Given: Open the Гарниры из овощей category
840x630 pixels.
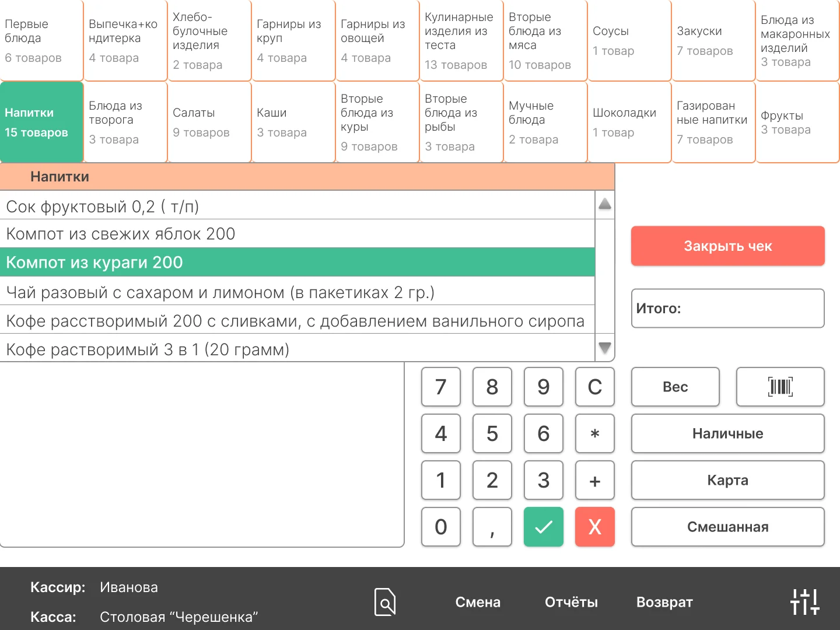Looking at the screenshot, I should [378, 41].
